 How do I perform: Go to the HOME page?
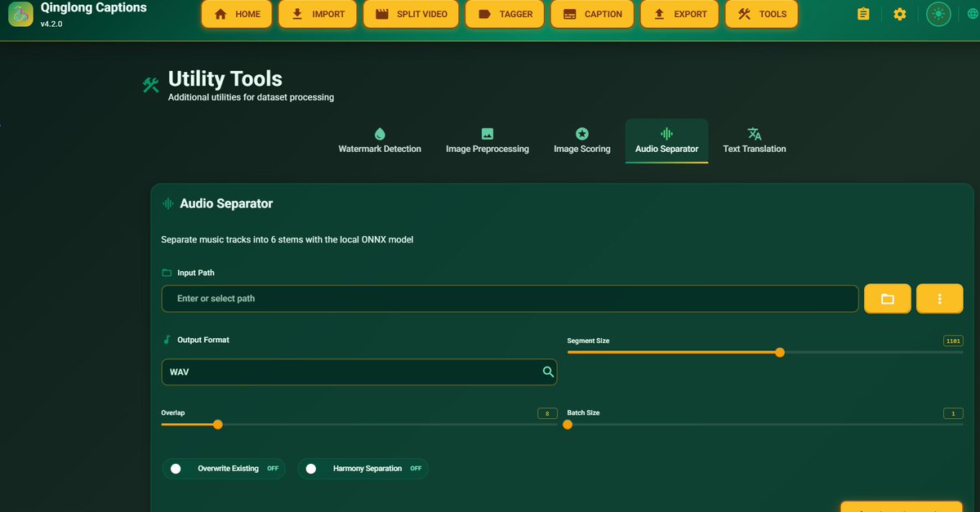coord(237,14)
